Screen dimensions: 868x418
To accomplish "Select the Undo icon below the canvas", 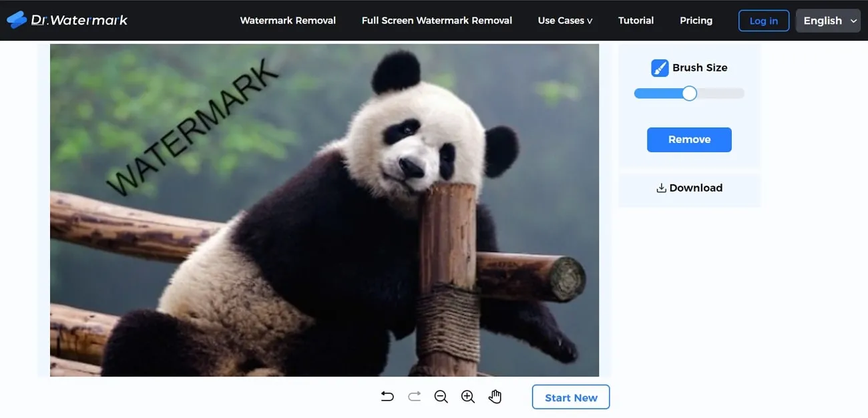I will [387, 396].
